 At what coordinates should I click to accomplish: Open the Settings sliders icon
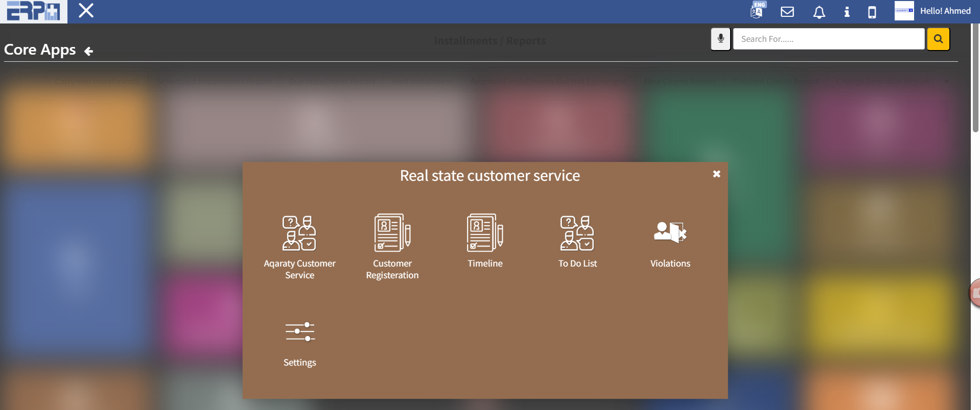(x=300, y=332)
